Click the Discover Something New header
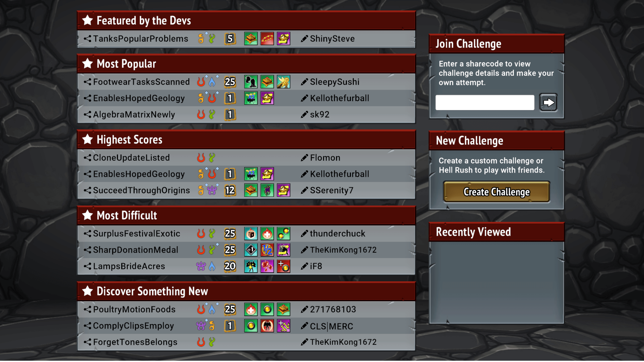The height and width of the screenshot is (362, 644). (x=246, y=291)
